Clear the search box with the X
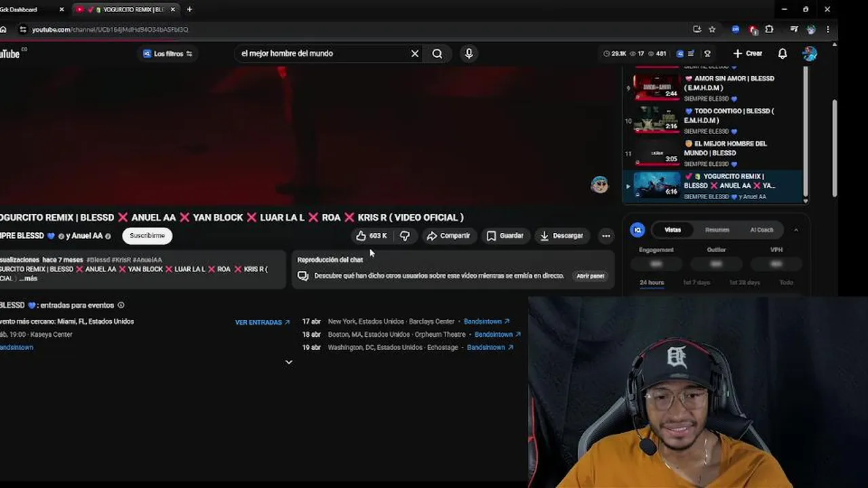 tap(415, 54)
